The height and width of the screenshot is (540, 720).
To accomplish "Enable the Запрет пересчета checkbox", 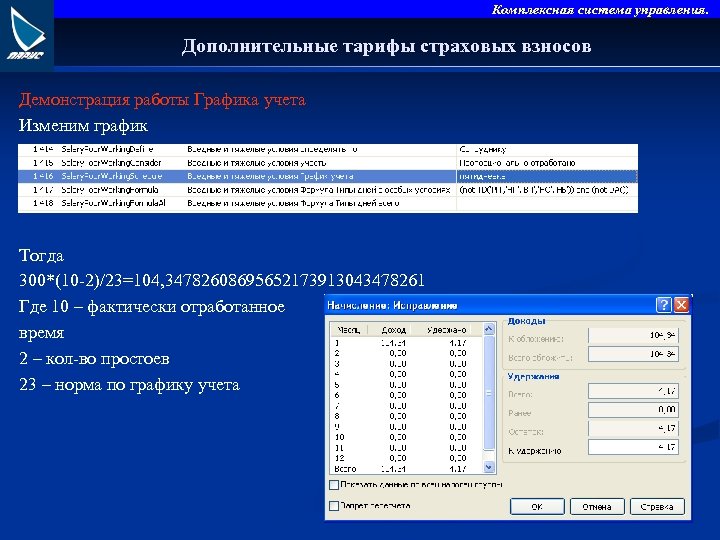I will click(334, 506).
